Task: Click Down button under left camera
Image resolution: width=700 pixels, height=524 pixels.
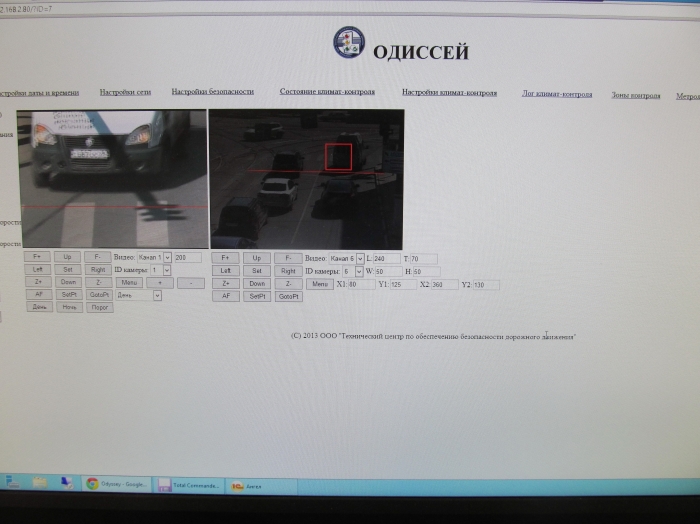Action: pos(68,282)
